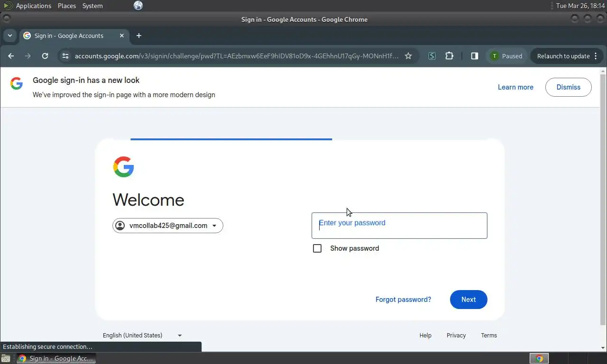Screen dimensions: 607x364
Task: Open a new tab with plus button
Action: click(x=139, y=36)
